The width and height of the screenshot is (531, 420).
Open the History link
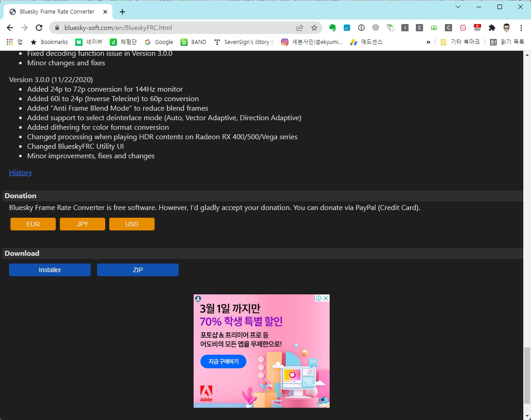coord(20,173)
